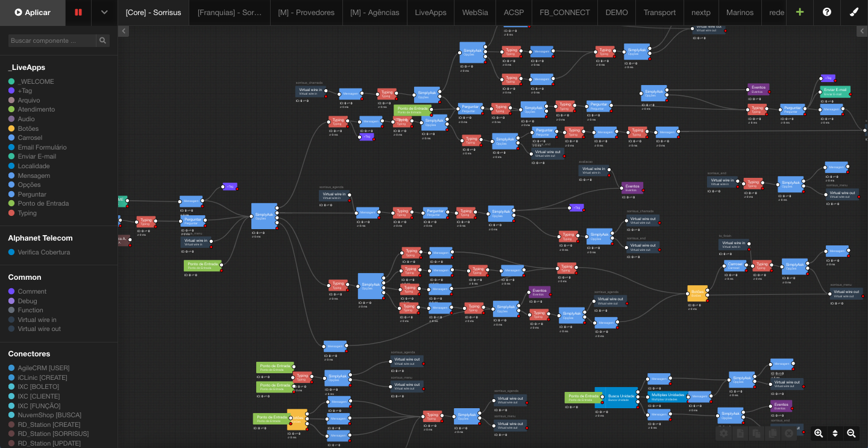The image size is (868, 448).
Task: Collapse the Conectores category header
Action: pyautogui.click(x=29, y=354)
